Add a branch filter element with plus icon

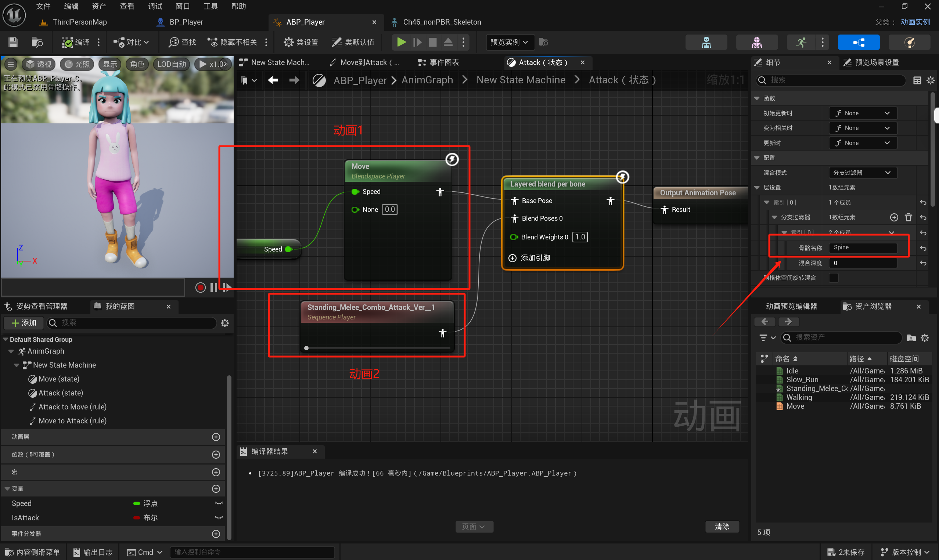point(894,217)
